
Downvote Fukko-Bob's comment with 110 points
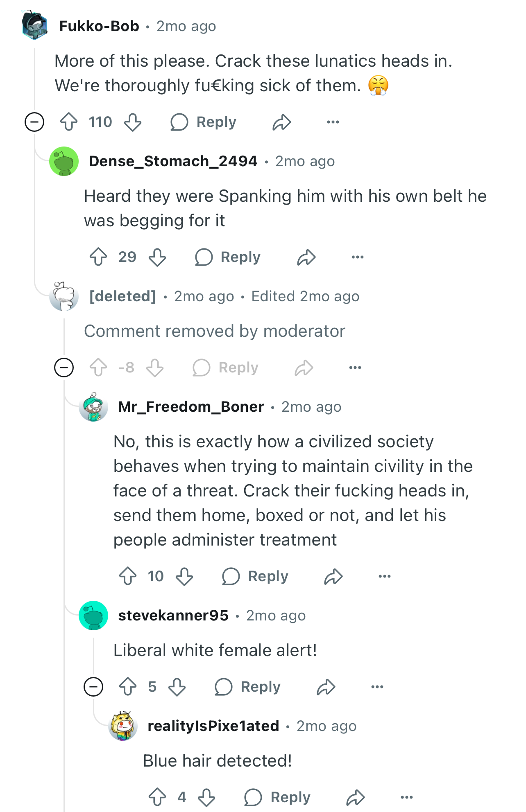133,122
